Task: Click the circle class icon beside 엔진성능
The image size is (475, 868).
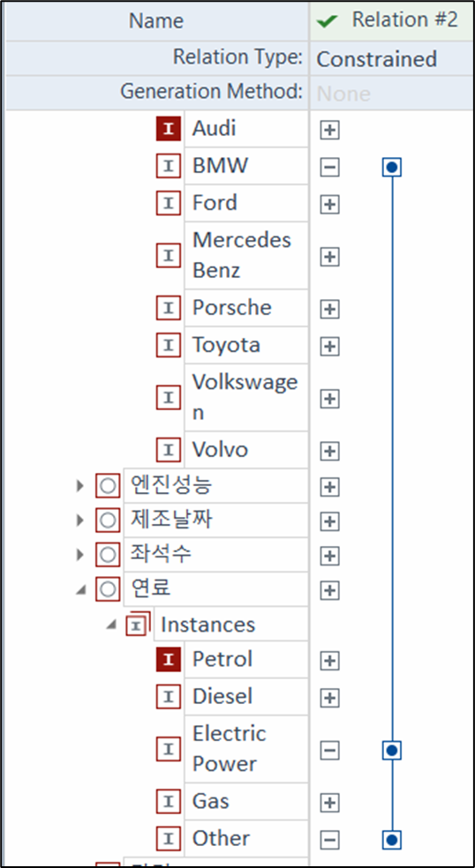Action: point(108,486)
